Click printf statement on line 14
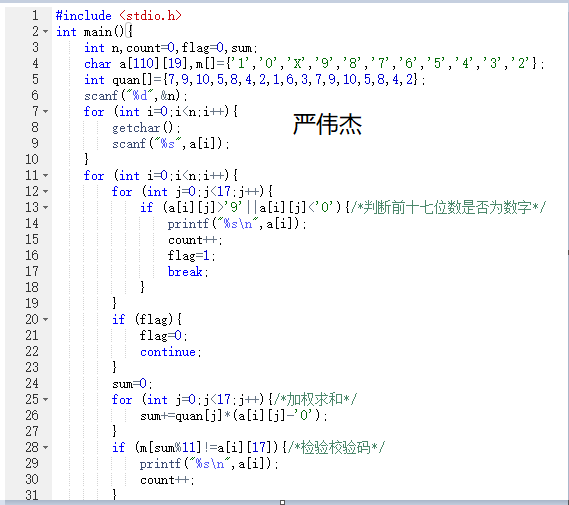This screenshot has width=569, height=505. [x=237, y=224]
